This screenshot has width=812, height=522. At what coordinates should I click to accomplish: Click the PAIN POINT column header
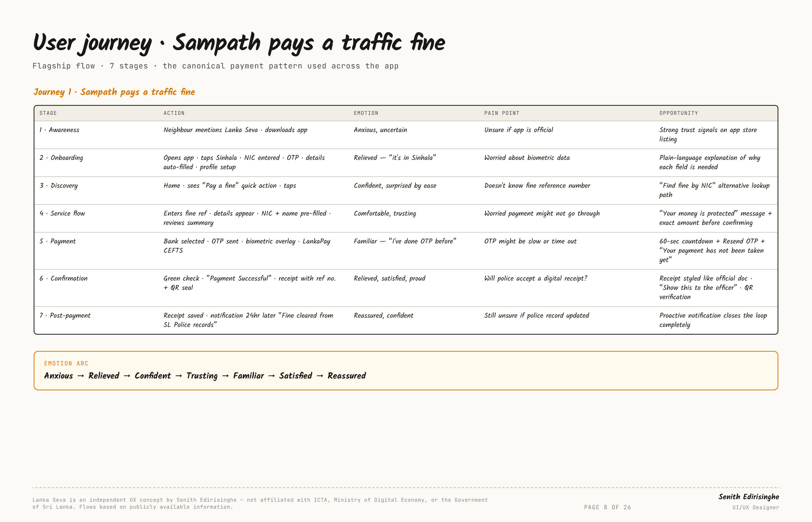click(x=502, y=113)
